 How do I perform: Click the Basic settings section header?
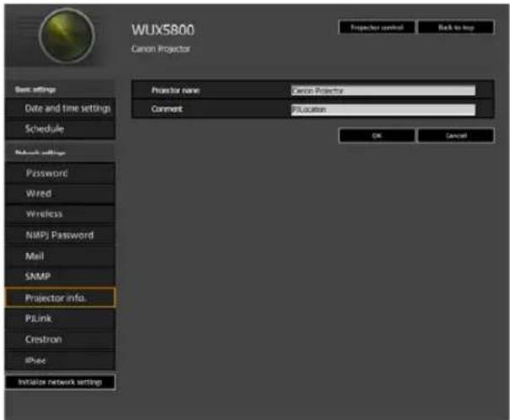point(35,89)
